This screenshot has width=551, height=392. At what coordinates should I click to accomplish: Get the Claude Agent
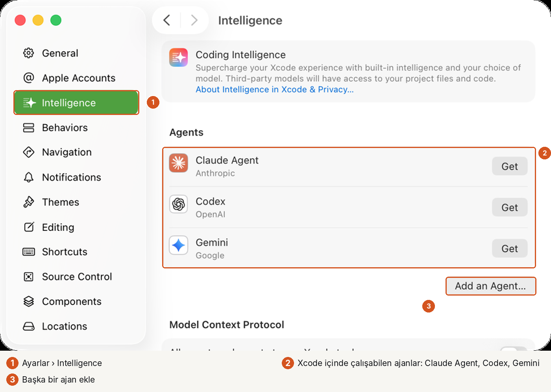510,166
